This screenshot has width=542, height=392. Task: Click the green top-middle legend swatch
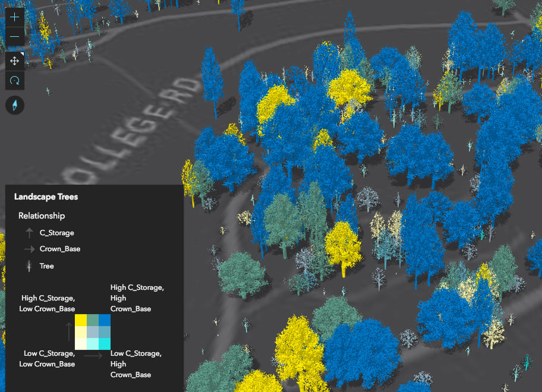point(93,320)
